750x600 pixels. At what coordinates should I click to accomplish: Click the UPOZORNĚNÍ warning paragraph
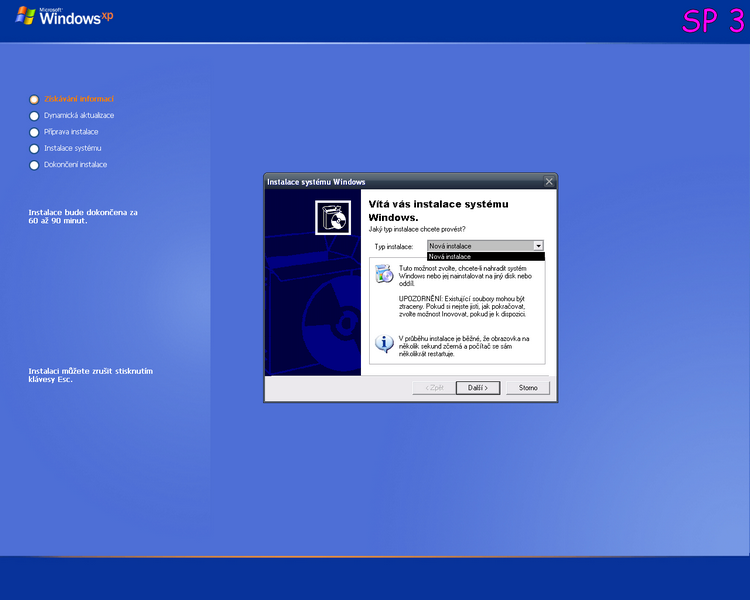pyautogui.click(x=463, y=306)
